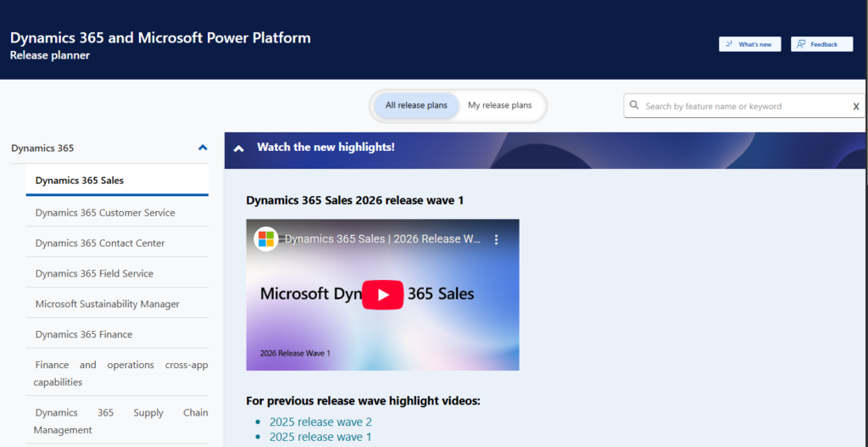Click into the feature name search field
Screen dimensions: 868x447
click(x=737, y=106)
